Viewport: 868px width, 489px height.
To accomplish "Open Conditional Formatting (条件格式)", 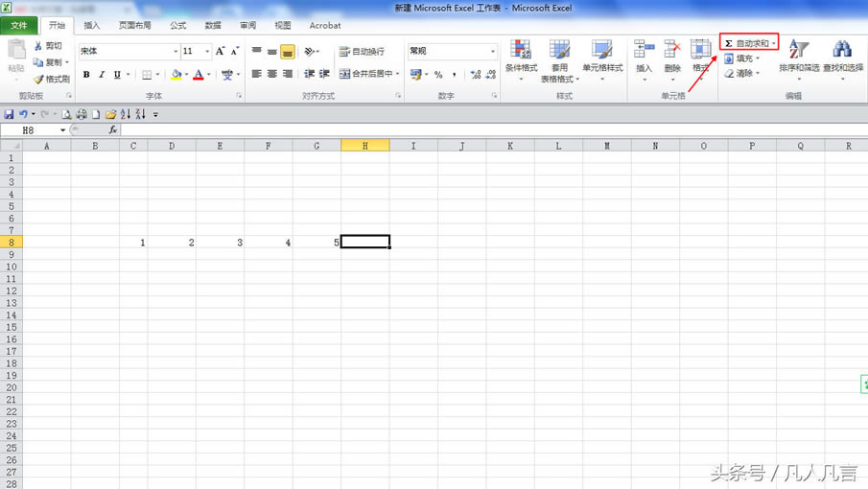I will [x=521, y=59].
